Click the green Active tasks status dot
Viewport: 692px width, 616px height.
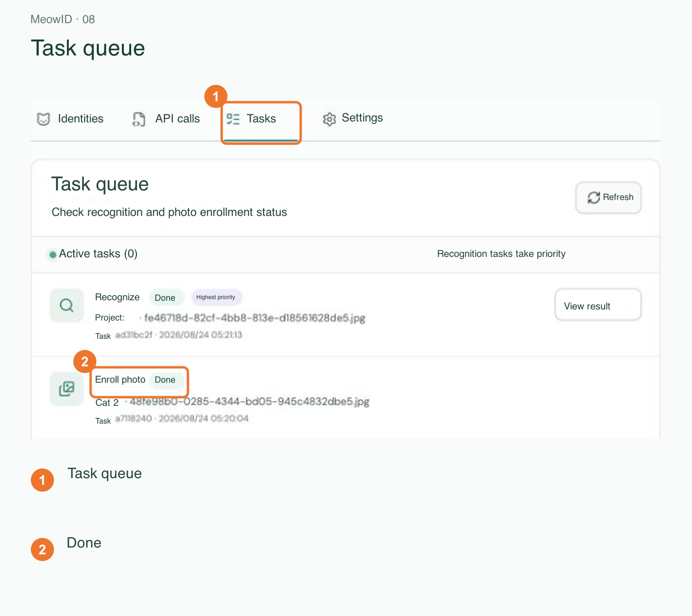coord(53,254)
